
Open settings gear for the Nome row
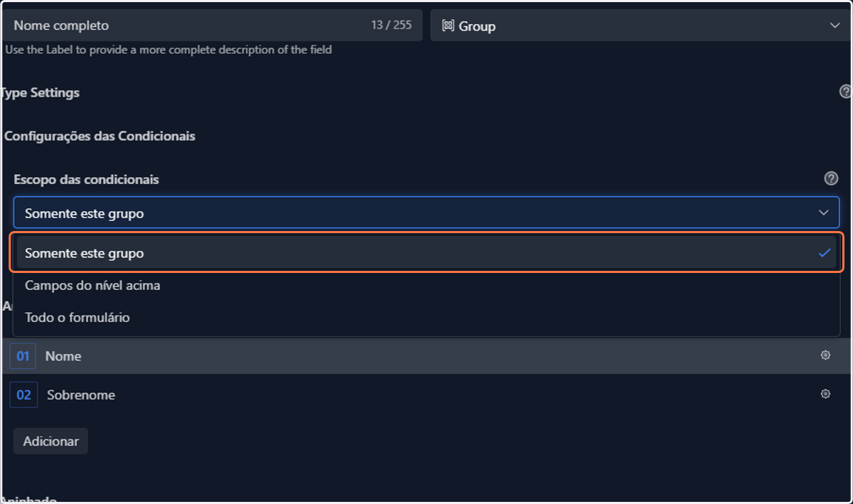tap(825, 355)
